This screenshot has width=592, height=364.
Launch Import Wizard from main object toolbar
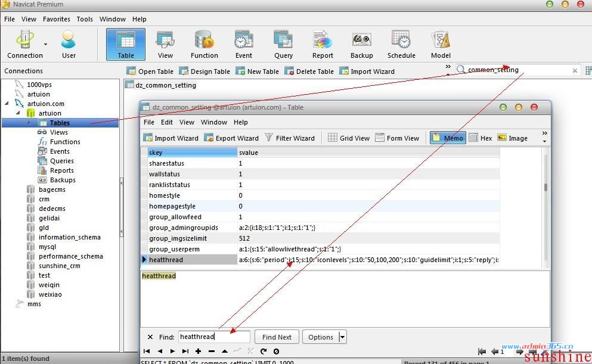pyautogui.click(x=367, y=71)
